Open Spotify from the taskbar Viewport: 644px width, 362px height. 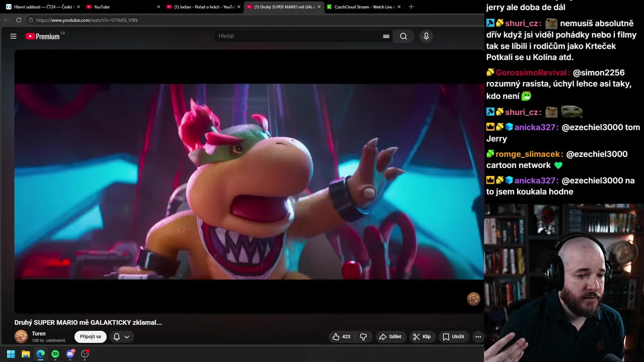[x=55, y=354]
